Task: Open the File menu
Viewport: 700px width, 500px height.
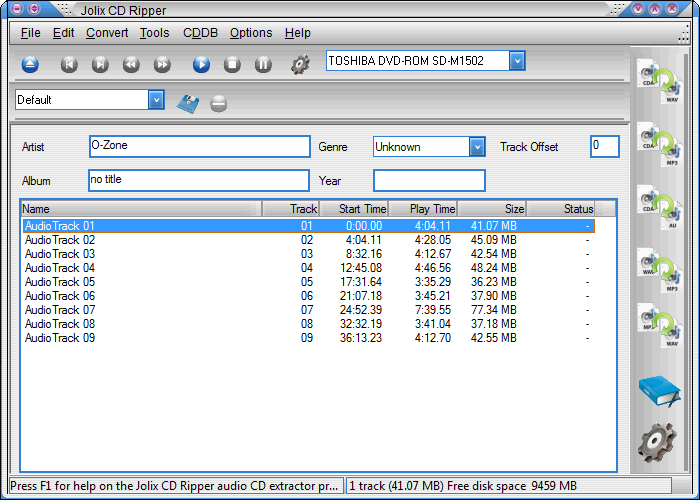Action: (30, 33)
